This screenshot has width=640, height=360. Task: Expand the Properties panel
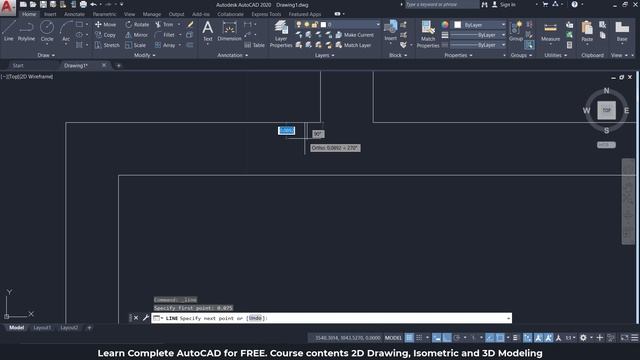pos(458,55)
